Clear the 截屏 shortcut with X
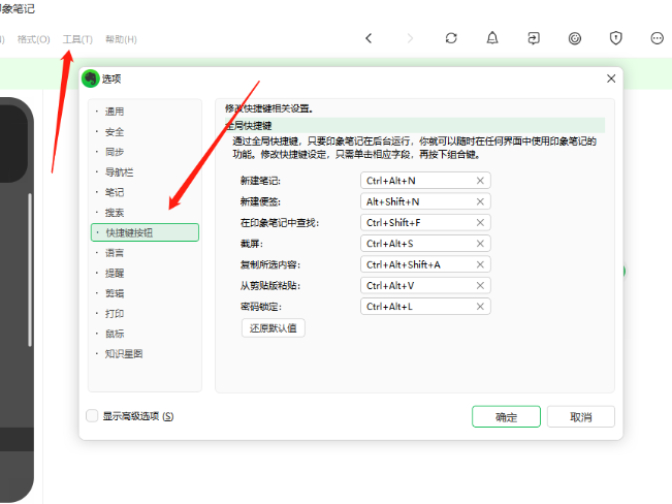The width and height of the screenshot is (672, 504). tap(480, 244)
